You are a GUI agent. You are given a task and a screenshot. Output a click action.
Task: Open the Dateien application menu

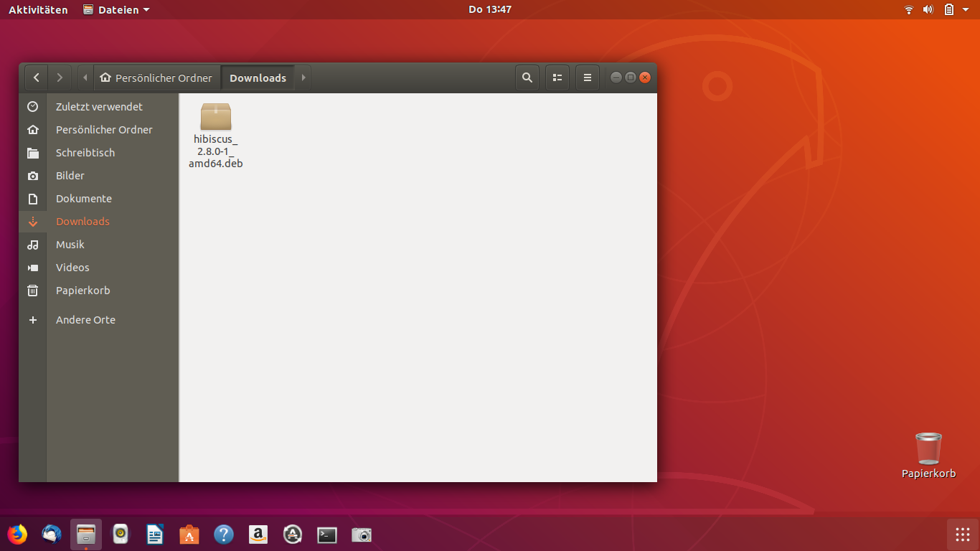[x=116, y=9]
